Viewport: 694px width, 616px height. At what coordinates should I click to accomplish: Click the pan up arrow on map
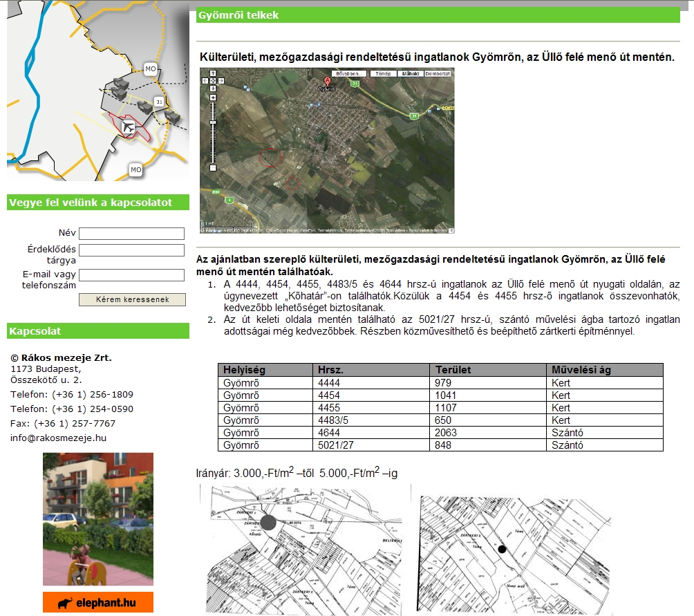point(213,73)
